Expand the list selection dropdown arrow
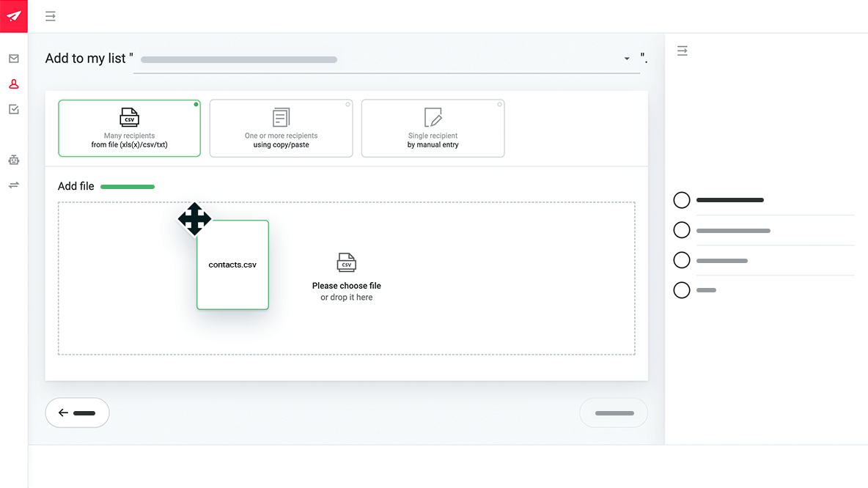This screenshot has width=868, height=488. (627, 59)
